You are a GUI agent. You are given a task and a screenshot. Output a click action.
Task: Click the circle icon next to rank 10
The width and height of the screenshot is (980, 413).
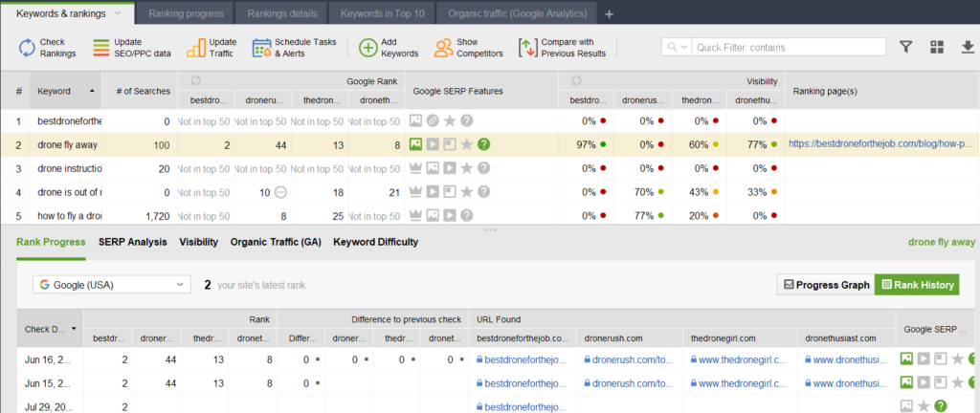click(281, 193)
